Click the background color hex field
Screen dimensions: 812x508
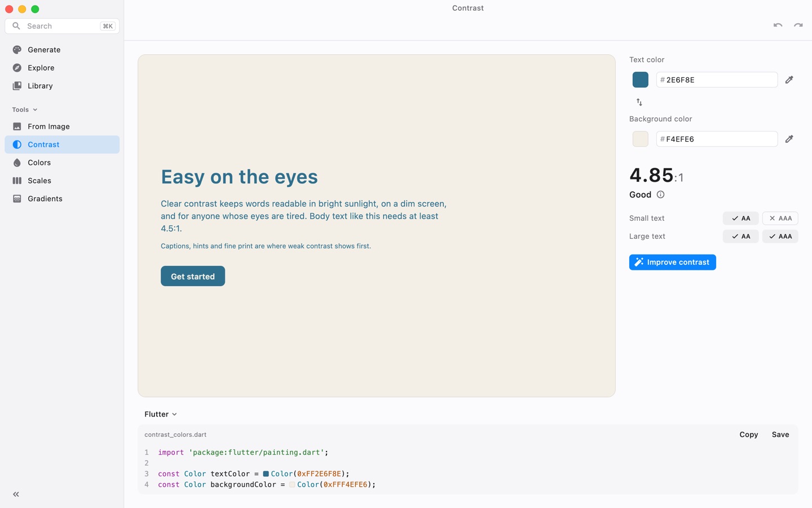[717, 139]
